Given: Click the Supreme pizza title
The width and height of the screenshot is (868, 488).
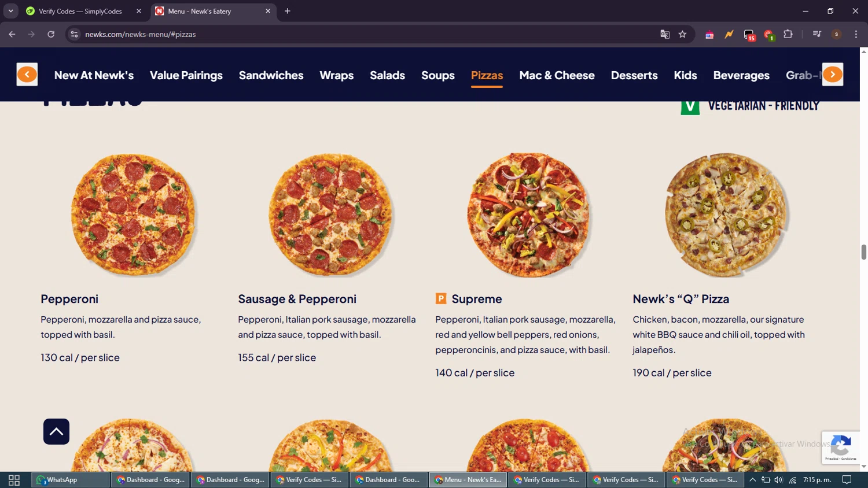Looking at the screenshot, I should click(x=477, y=299).
